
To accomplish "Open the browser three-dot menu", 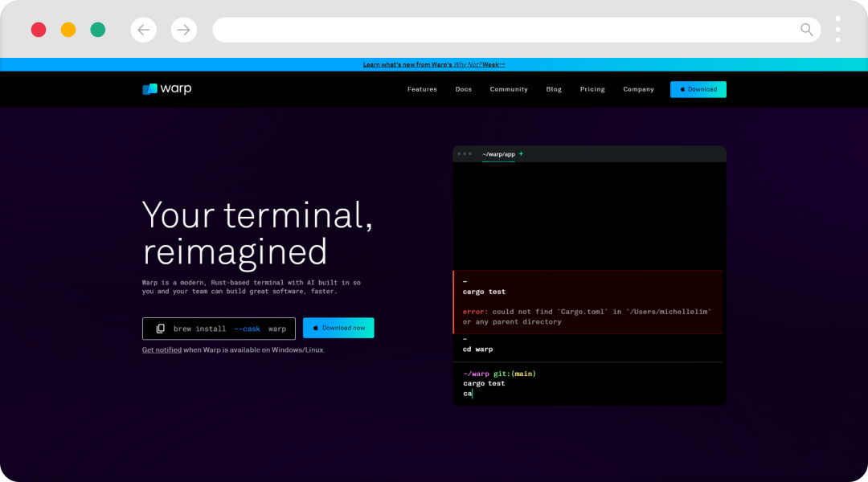I will pyautogui.click(x=837, y=30).
